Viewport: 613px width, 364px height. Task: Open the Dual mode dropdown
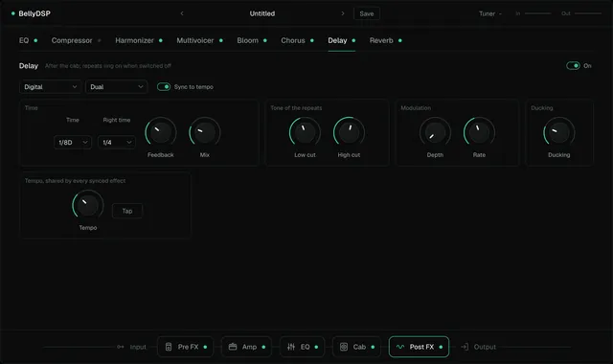point(117,87)
